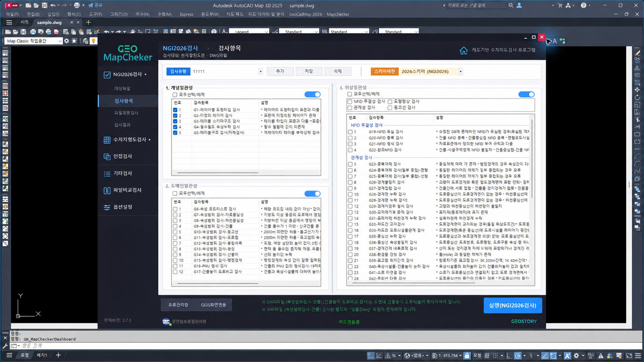Click the 추가 button
Viewport: 644px width, 362px height.
[x=280, y=72]
